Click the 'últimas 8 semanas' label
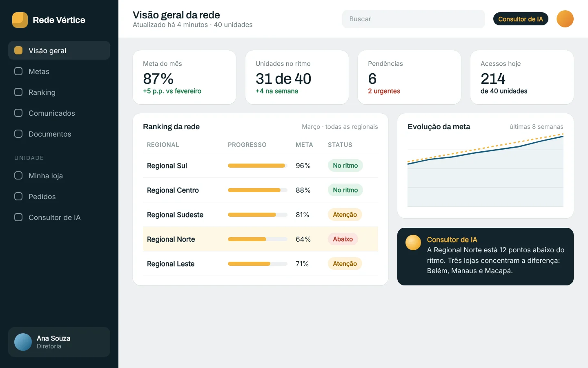The image size is (588, 368). pyautogui.click(x=537, y=127)
